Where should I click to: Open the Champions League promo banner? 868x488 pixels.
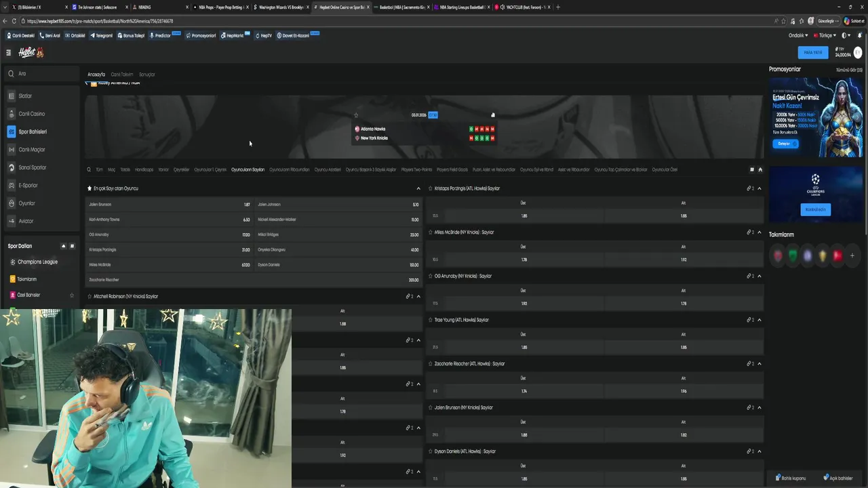816,195
